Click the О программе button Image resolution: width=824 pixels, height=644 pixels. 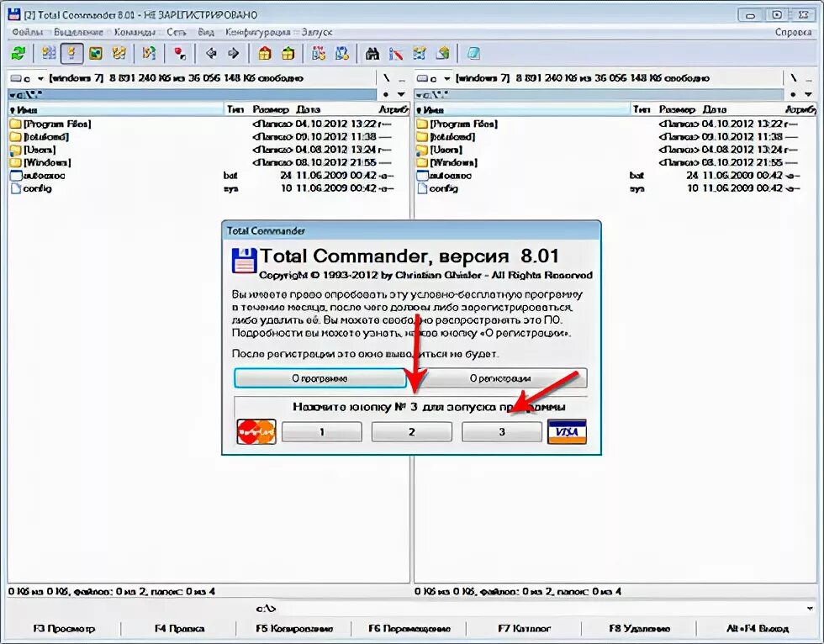click(320, 378)
